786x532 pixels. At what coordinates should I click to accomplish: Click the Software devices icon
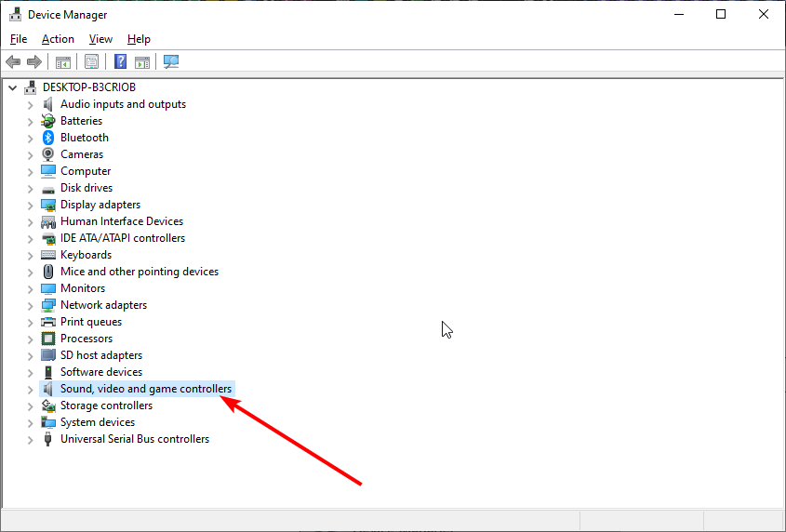click(48, 372)
